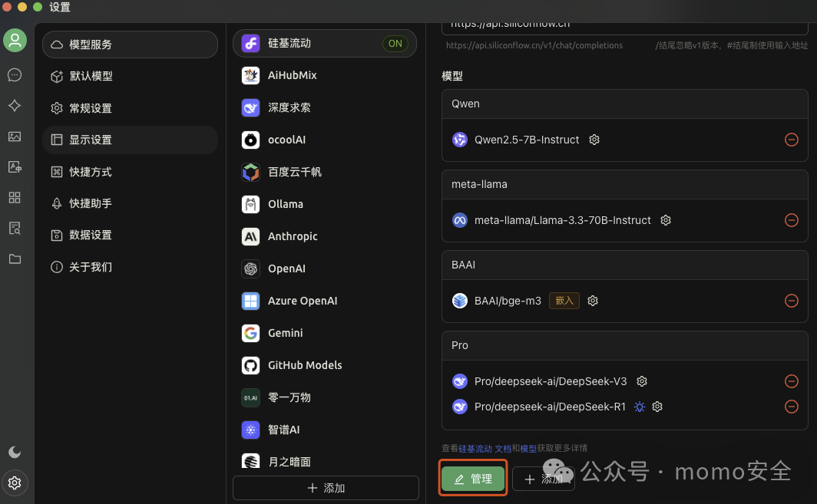Open the chat assistant sidebar icon

pos(15,75)
